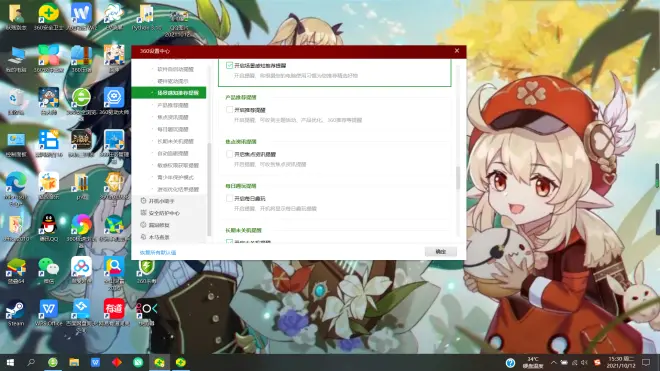Open the taskbar notification center icon
The image size is (660, 371).
646,362
